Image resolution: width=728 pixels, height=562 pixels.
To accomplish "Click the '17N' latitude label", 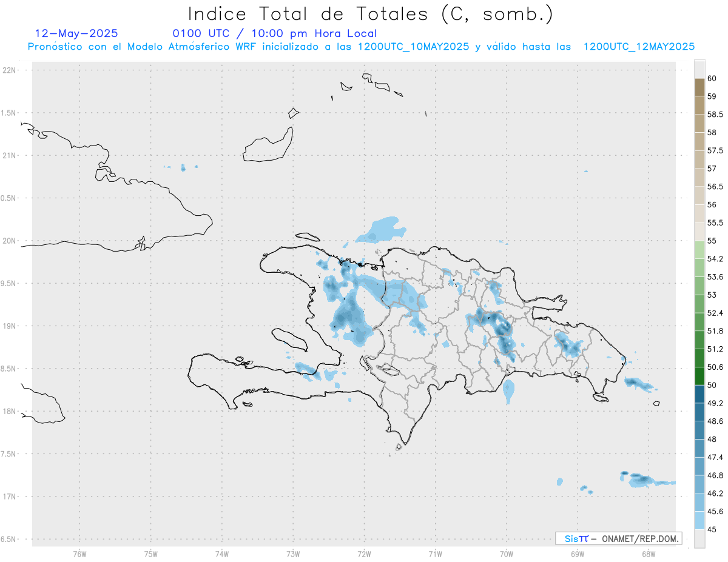I will (x=10, y=497).
